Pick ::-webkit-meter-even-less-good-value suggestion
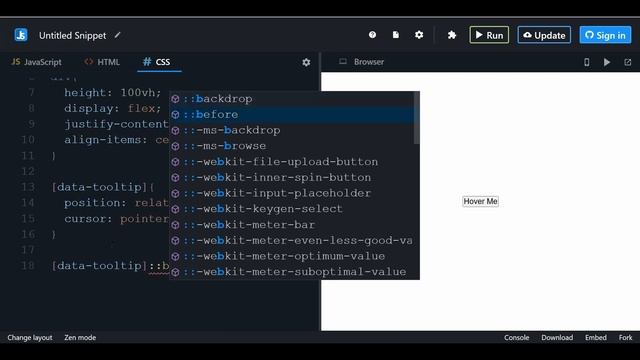Image resolution: width=640 pixels, height=360 pixels. (x=292, y=240)
